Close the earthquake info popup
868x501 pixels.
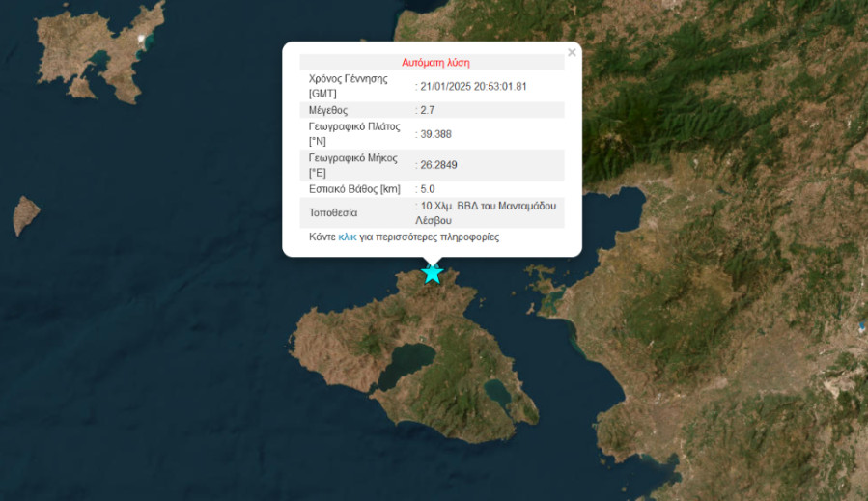click(572, 53)
